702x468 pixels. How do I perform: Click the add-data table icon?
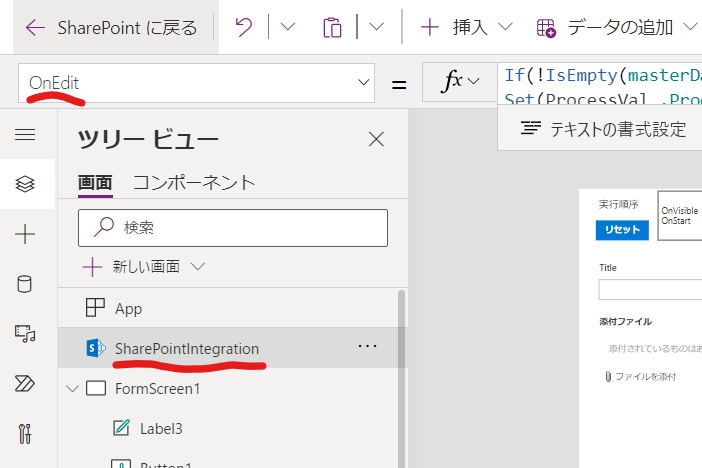pos(546,28)
